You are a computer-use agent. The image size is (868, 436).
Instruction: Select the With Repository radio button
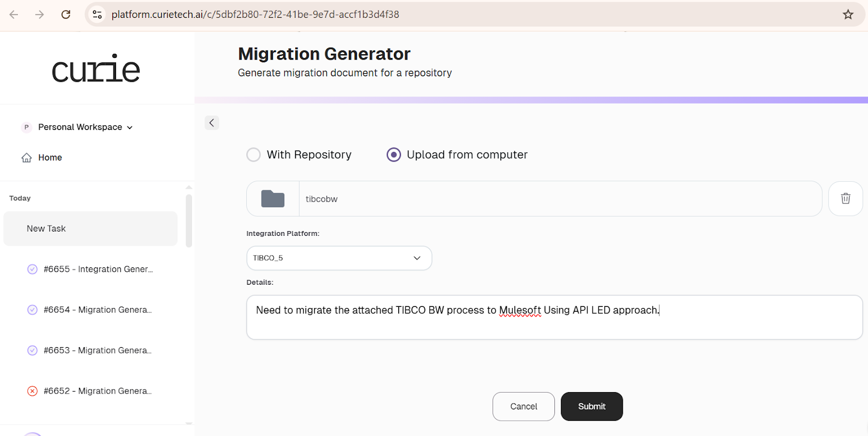point(253,155)
